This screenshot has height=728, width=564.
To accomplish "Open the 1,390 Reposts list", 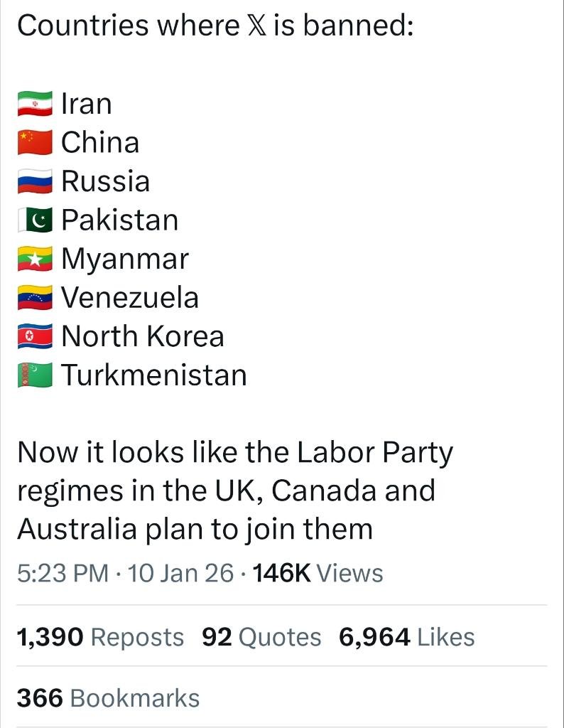I will 100,637.
